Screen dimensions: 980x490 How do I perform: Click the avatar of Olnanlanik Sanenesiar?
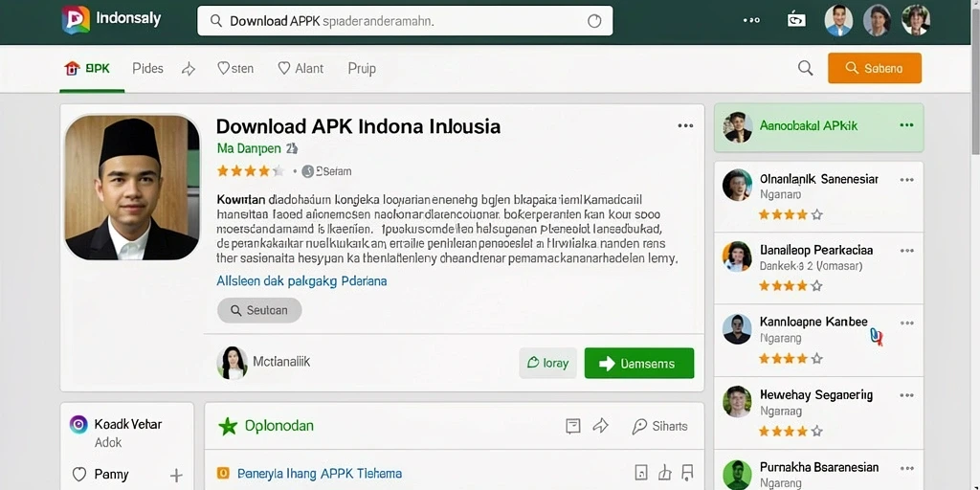pyautogui.click(x=737, y=185)
